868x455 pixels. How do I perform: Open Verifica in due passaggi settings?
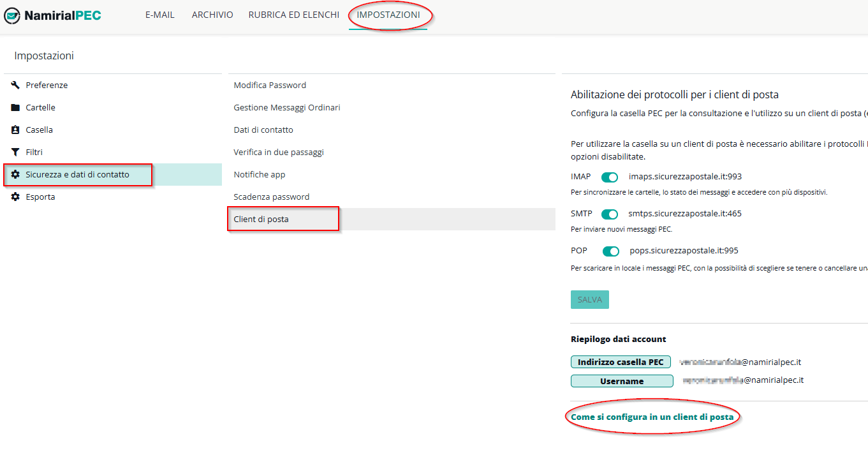pos(279,152)
